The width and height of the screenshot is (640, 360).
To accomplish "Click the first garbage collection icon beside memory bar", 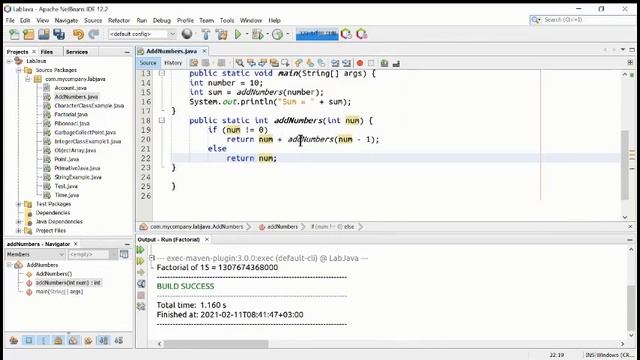I will [347, 34].
